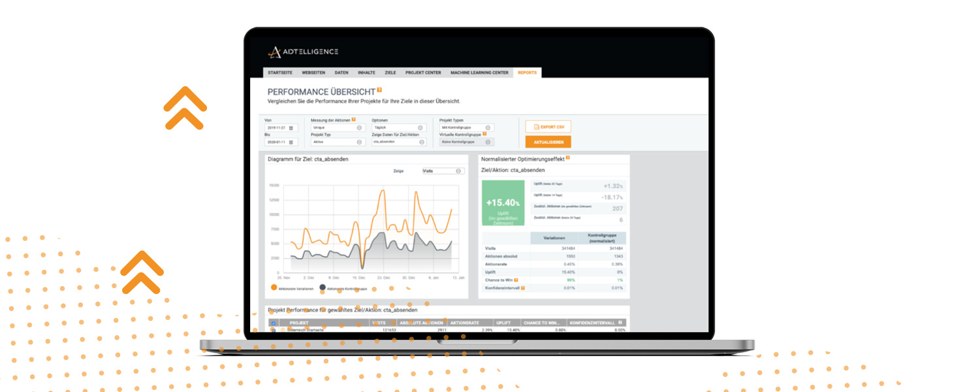Show help for Normalisierter Optimierungseffekt

(568, 158)
